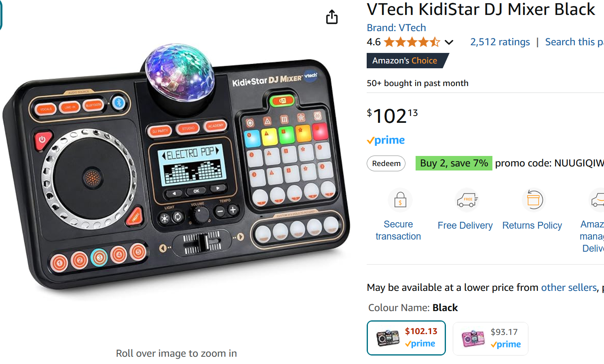The height and width of the screenshot is (364, 604).
Task: Open the 2,512 ratings link
Action: click(500, 42)
